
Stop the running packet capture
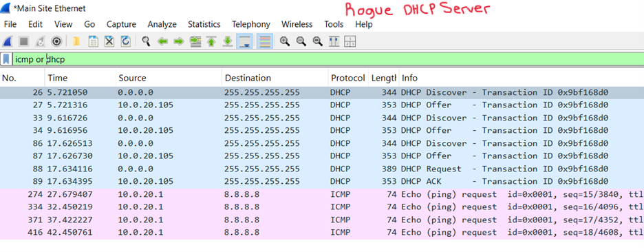click(x=24, y=41)
